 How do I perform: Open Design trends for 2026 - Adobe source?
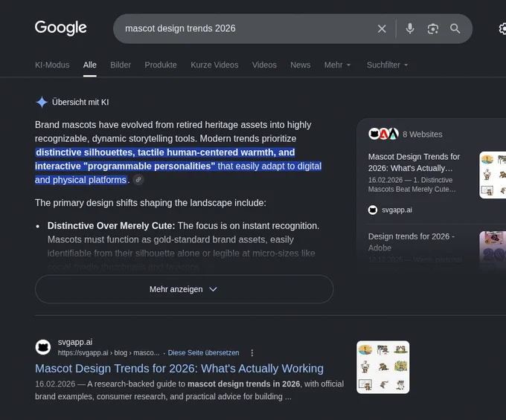(411, 242)
